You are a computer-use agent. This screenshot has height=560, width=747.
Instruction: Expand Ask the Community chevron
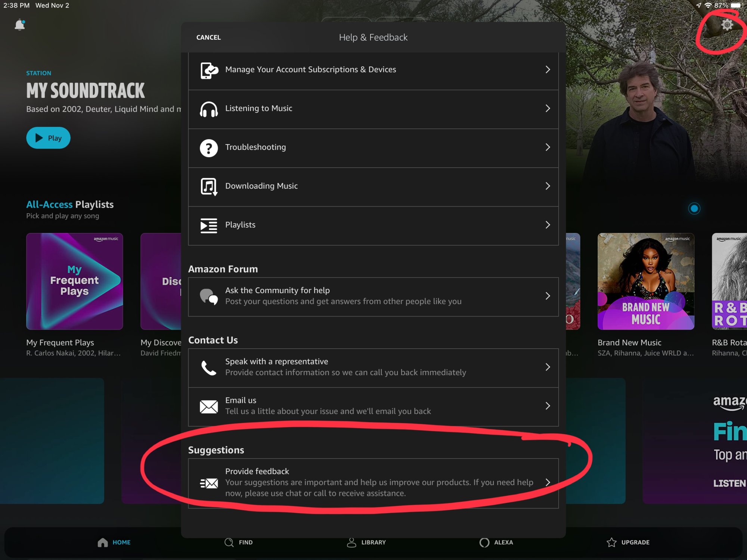(548, 296)
